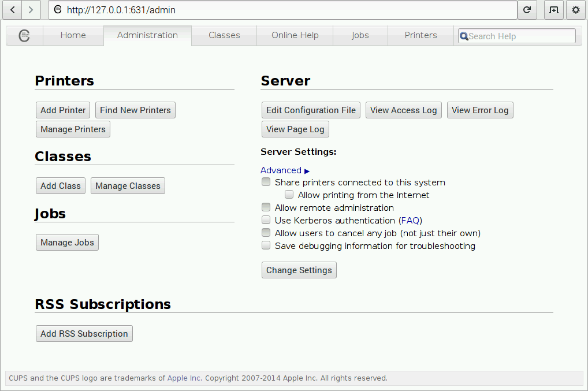This screenshot has height=391, width=588.
Task: Click the bookmark add icon
Action: pos(554,10)
